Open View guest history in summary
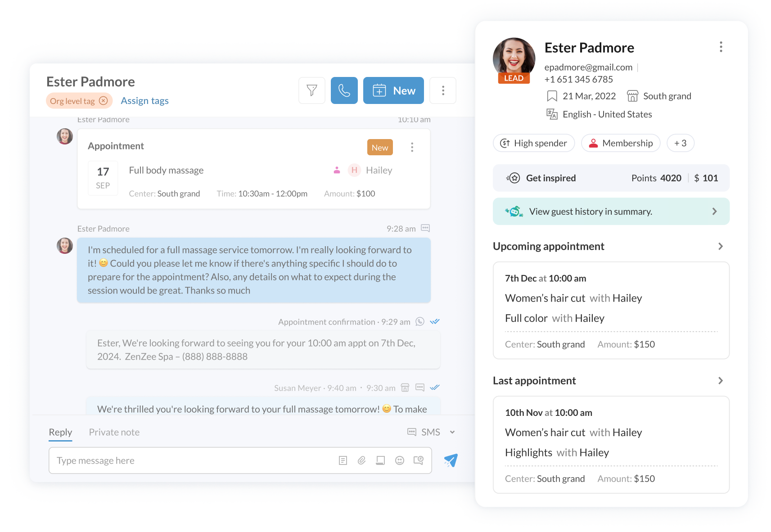771x532 pixels. click(611, 212)
